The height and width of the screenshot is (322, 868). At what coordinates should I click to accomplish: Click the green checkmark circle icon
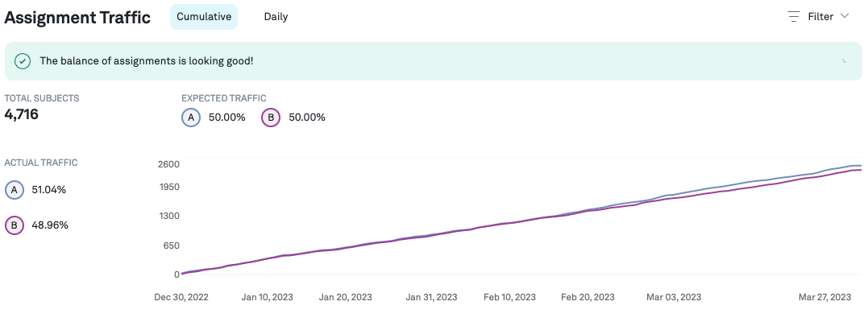(x=23, y=61)
